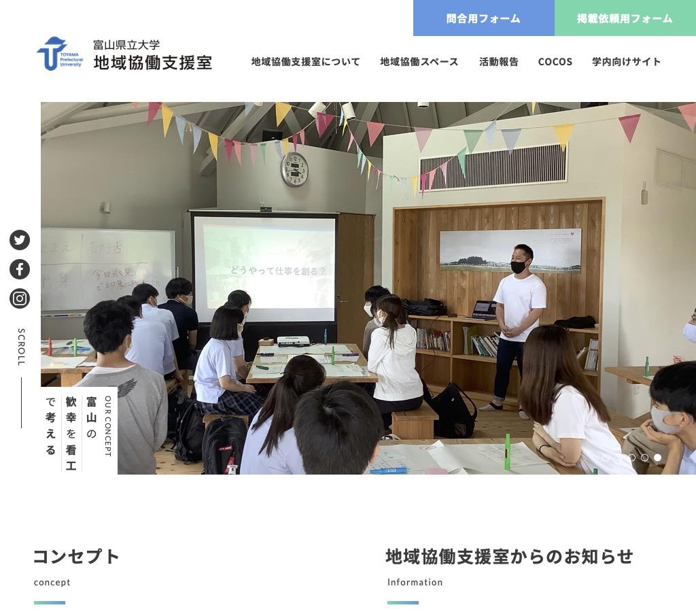Select 活動報告 in the navigation
696x616 pixels.
498,62
